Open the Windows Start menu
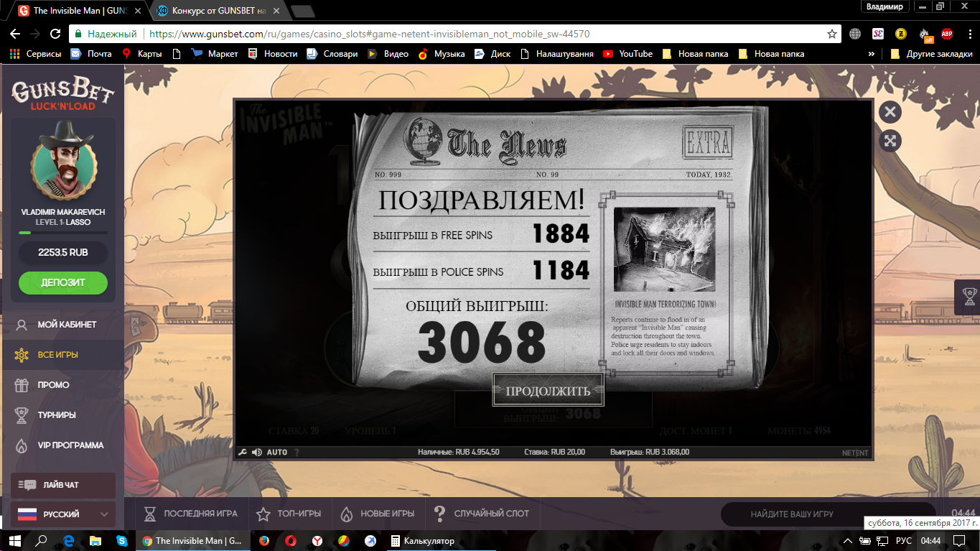The image size is (980, 551). (14, 540)
